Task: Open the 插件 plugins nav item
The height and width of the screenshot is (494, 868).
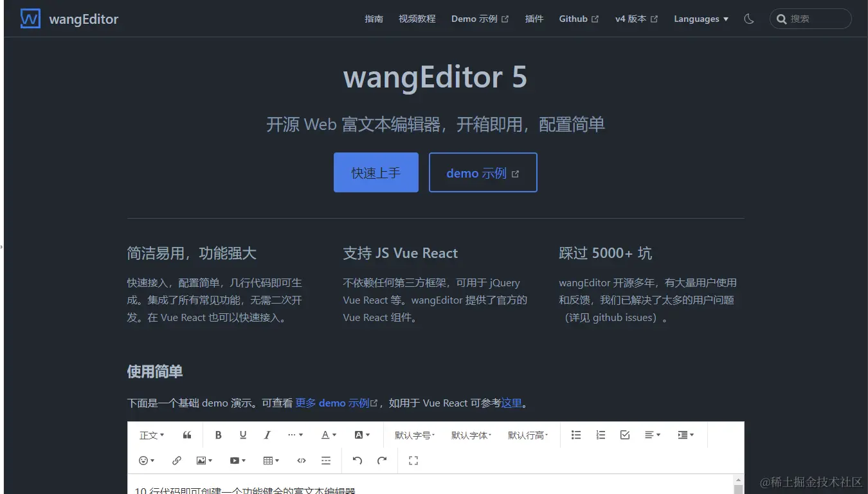Action: point(534,19)
